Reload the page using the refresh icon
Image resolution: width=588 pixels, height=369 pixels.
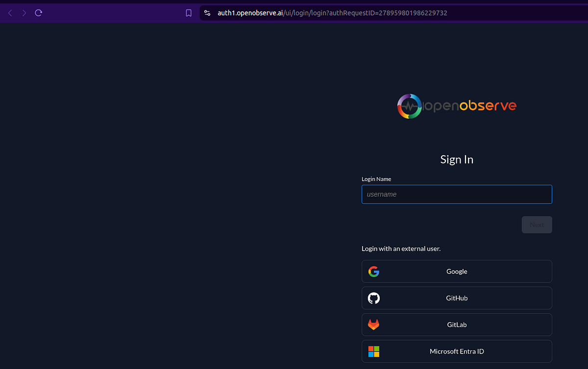[38, 13]
